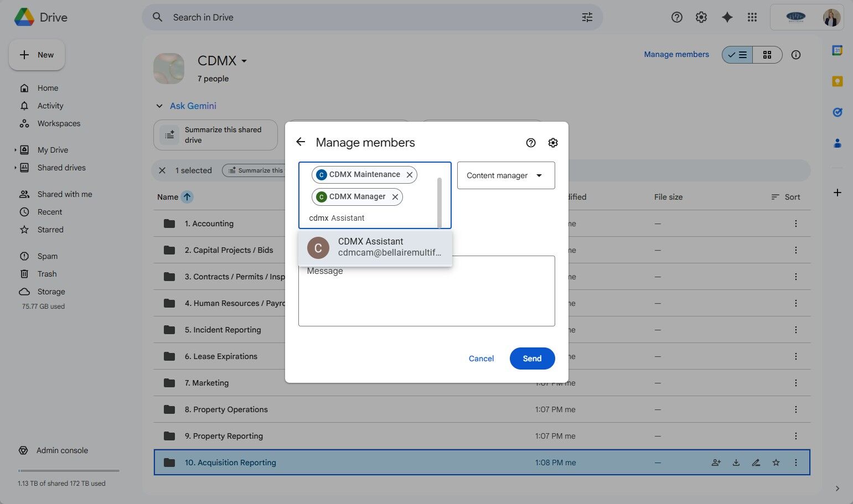Viewport: 853px width, 504px height.
Task: Open the CDMX shared drive dropdown
Action: (223, 61)
